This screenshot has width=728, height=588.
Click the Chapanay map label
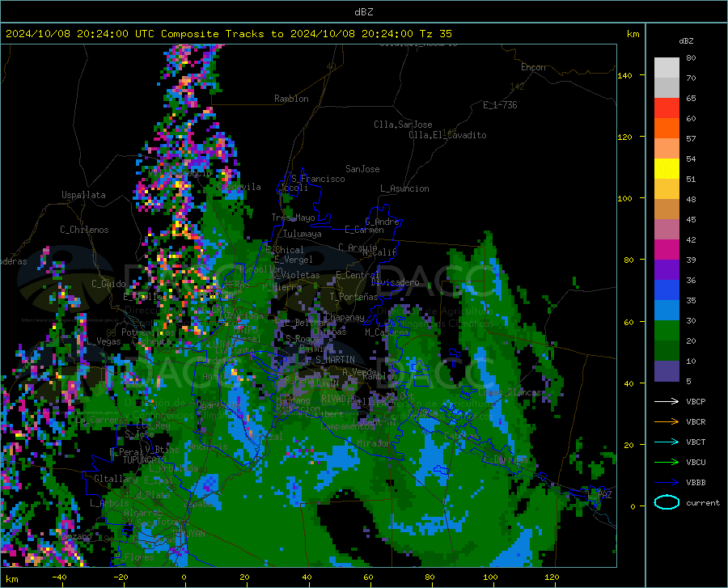[x=345, y=317]
